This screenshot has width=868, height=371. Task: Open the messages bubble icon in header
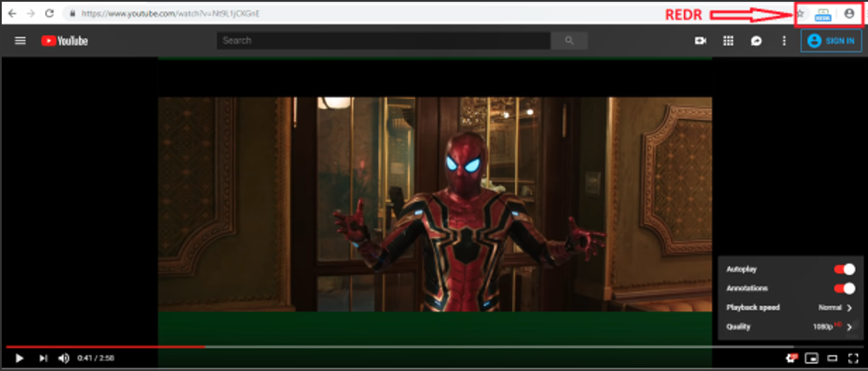756,41
